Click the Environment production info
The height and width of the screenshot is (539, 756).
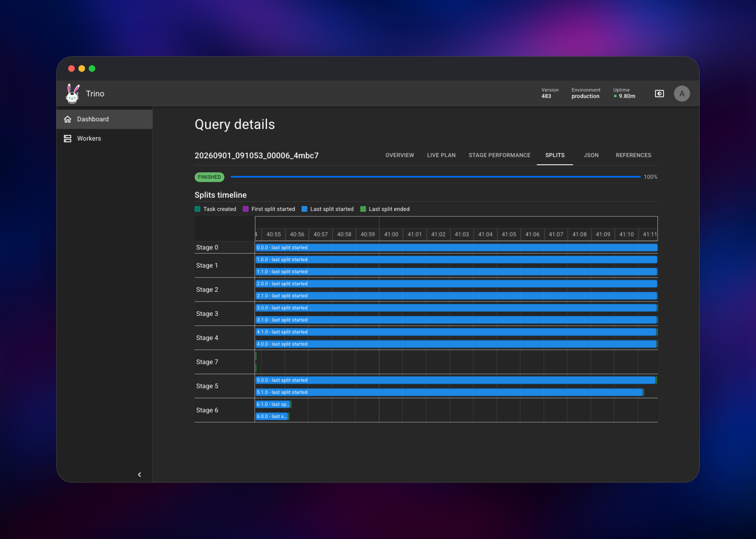click(x=586, y=93)
